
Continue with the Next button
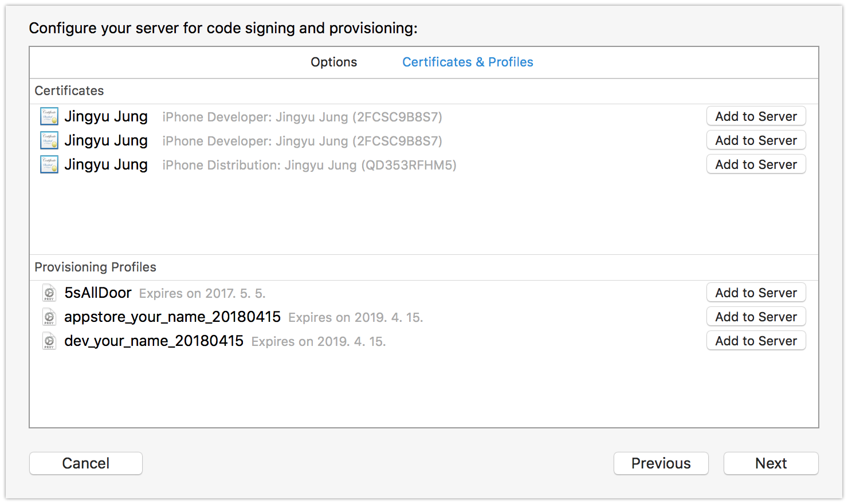[x=771, y=463]
